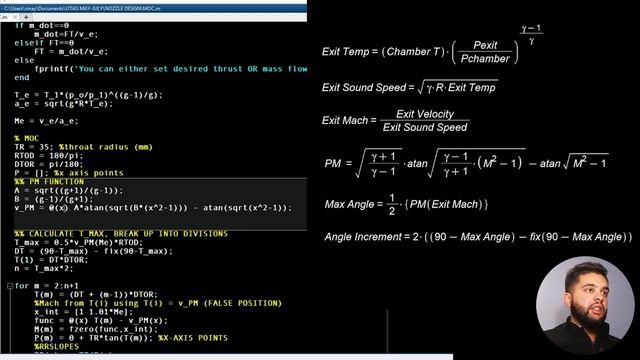
Task: Click the editor title bar showing MOC.m path
Action: [153, 8]
